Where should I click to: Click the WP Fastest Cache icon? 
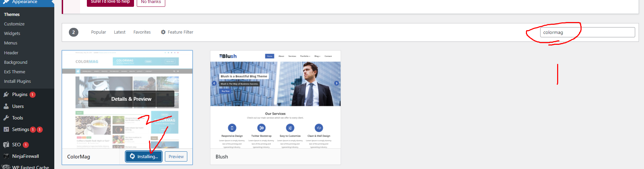click(6, 167)
